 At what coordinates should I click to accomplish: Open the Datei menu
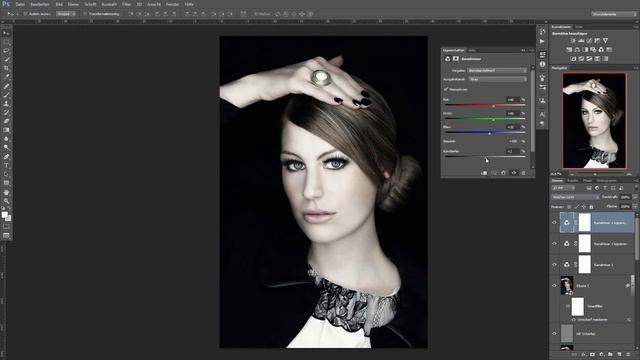coord(20,4)
